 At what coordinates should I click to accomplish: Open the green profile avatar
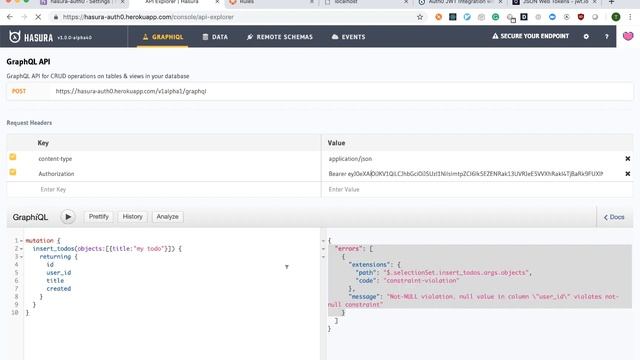616,17
